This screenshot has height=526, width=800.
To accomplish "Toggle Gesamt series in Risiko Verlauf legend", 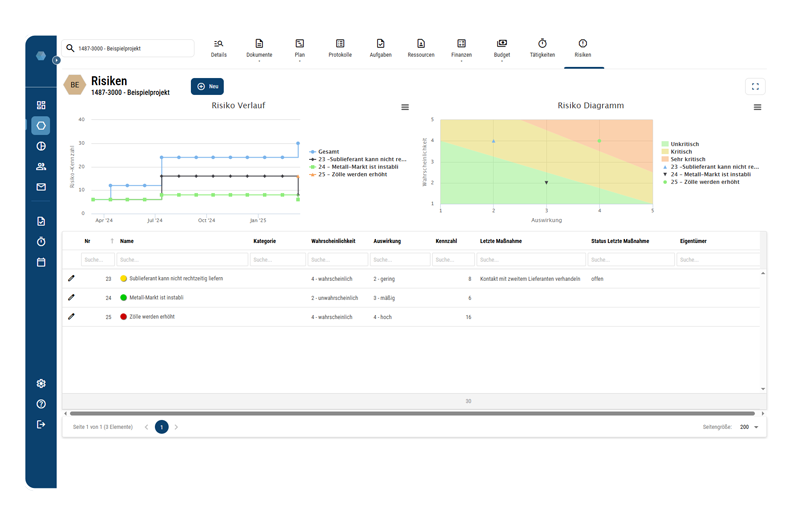I will click(328, 152).
